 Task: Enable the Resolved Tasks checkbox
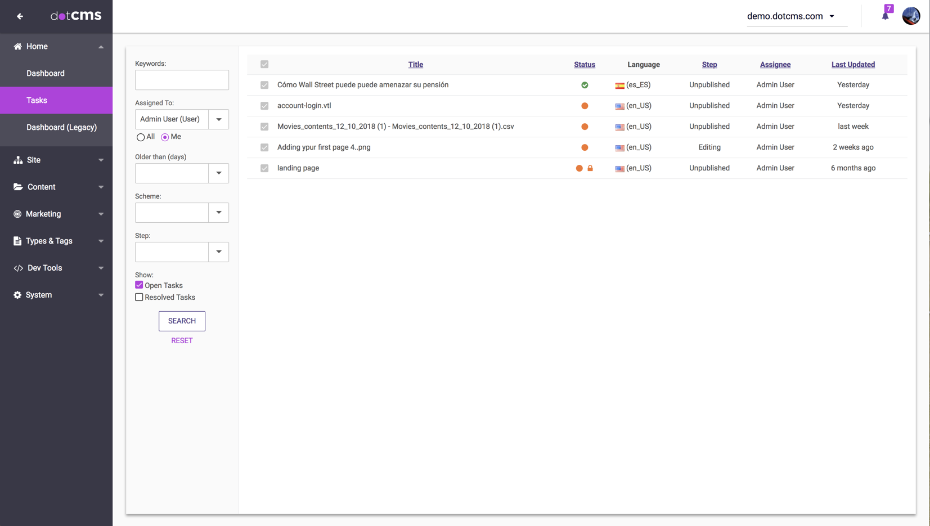[139, 297]
